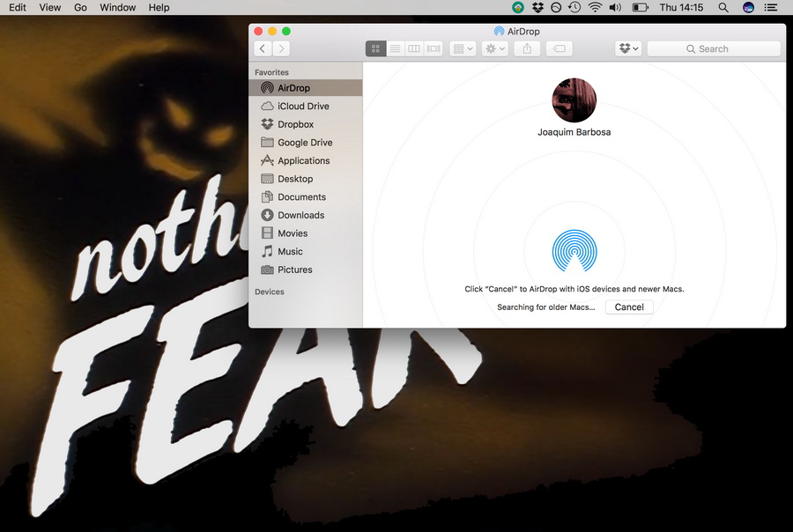Open the Window menu
The image size is (793, 532).
coord(117,8)
